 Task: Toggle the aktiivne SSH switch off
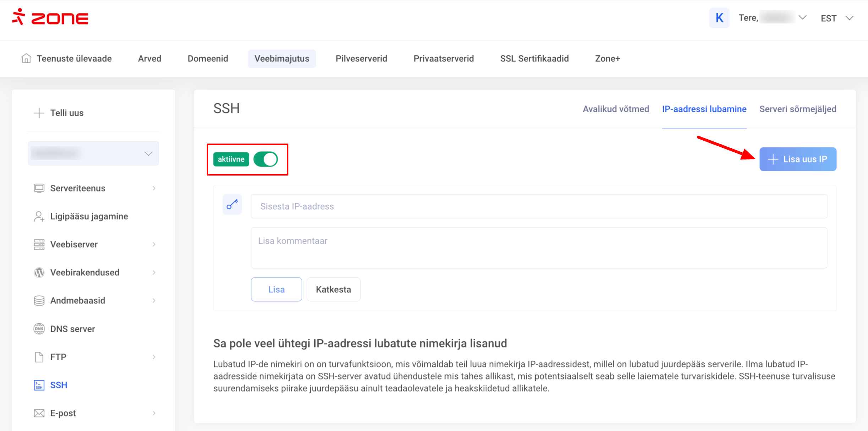(x=266, y=159)
